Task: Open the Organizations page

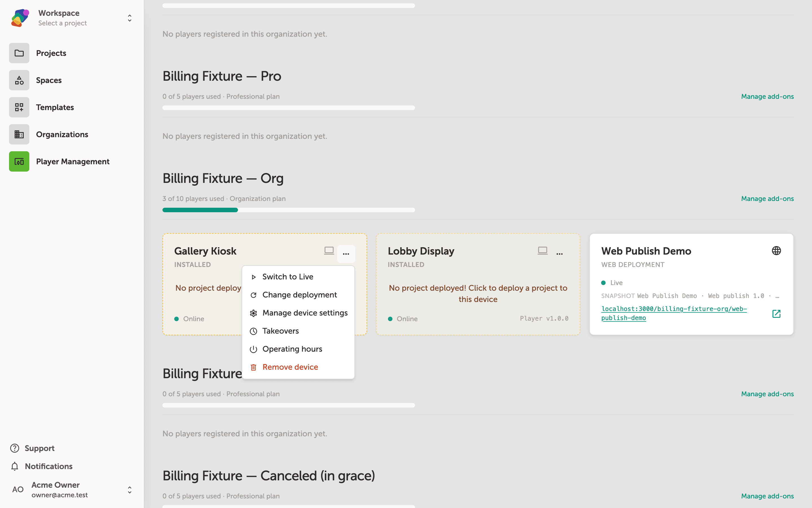Action: pyautogui.click(x=62, y=134)
